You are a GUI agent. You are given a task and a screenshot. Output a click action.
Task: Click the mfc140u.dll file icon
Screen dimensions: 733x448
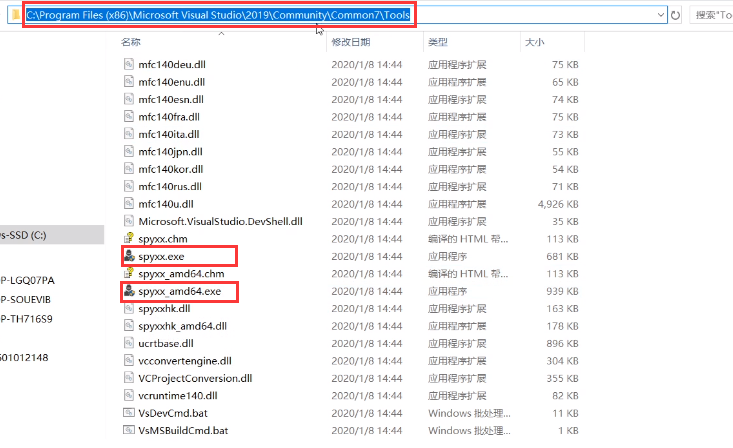tap(129, 204)
